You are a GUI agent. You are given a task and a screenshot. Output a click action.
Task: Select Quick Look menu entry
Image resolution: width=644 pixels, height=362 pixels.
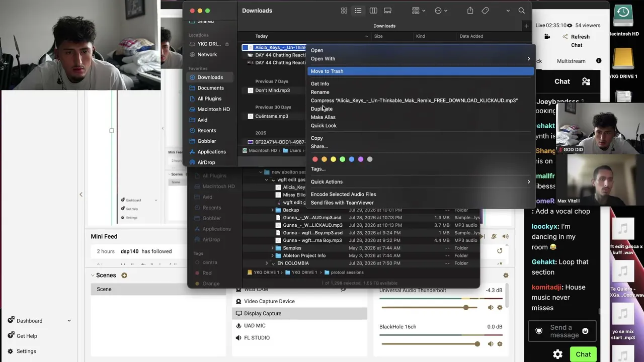point(421,126)
